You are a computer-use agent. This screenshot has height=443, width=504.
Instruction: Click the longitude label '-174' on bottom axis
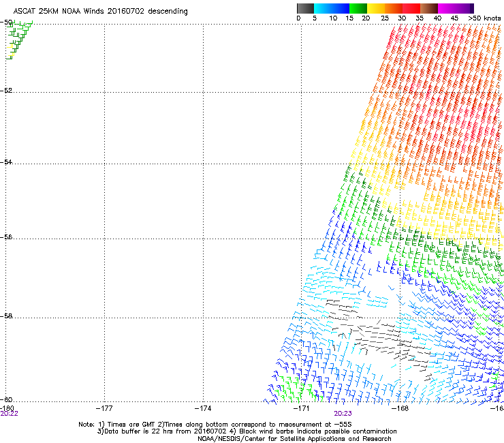click(203, 408)
